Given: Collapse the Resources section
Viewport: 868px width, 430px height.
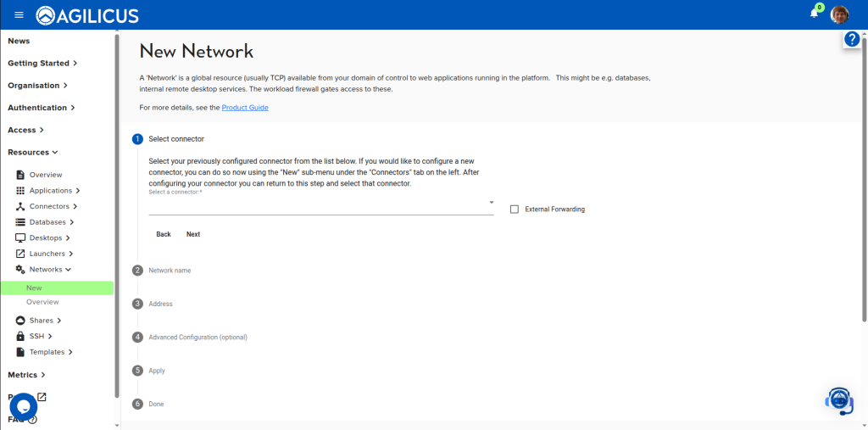Looking at the screenshot, I should (x=33, y=152).
